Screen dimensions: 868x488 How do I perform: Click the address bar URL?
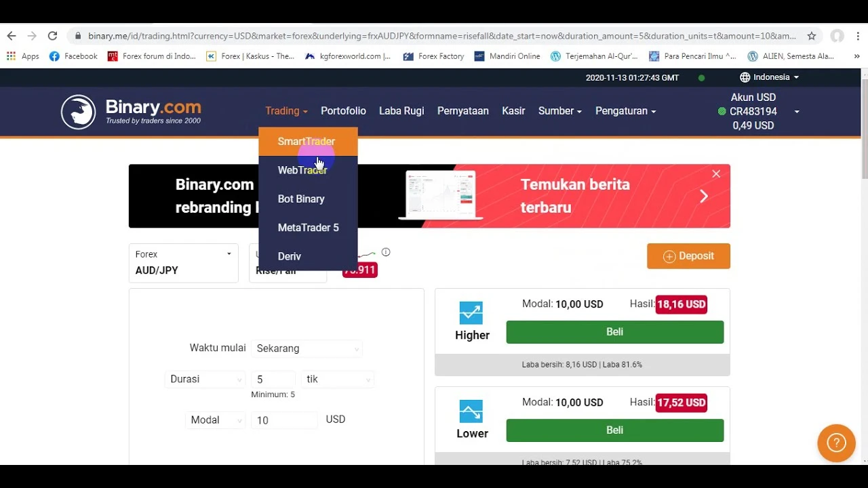tap(442, 36)
